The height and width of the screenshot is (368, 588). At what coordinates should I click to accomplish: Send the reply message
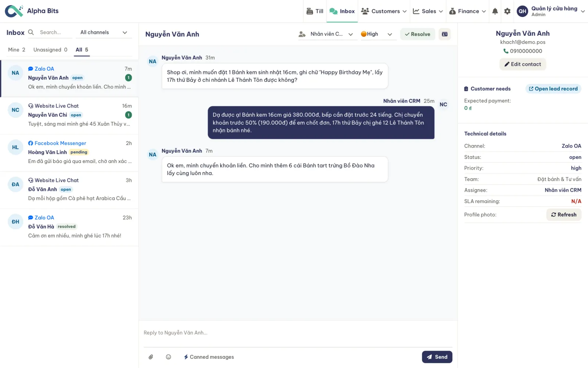click(x=437, y=357)
